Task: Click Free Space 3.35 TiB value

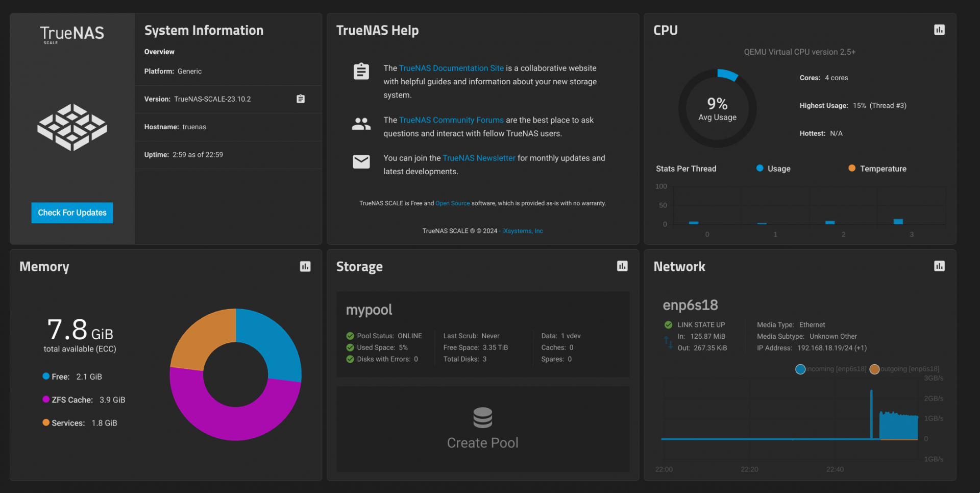Action: tap(495, 347)
